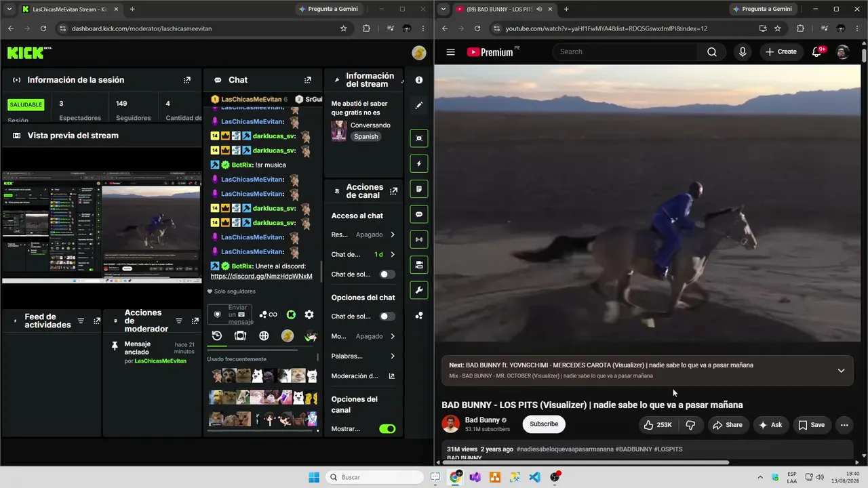This screenshot has width=868, height=488.
Task: Click the Kick emote button in chat input
Action: (x=291, y=314)
